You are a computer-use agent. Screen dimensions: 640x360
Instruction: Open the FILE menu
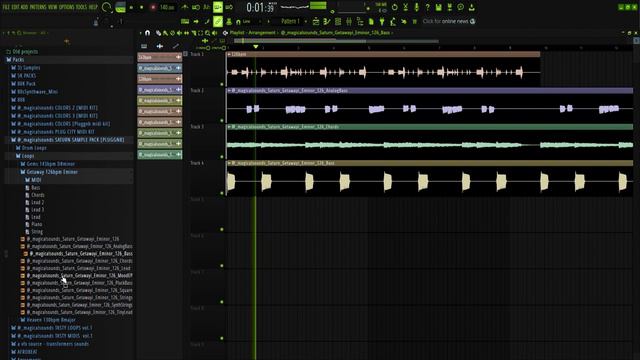coord(6,7)
